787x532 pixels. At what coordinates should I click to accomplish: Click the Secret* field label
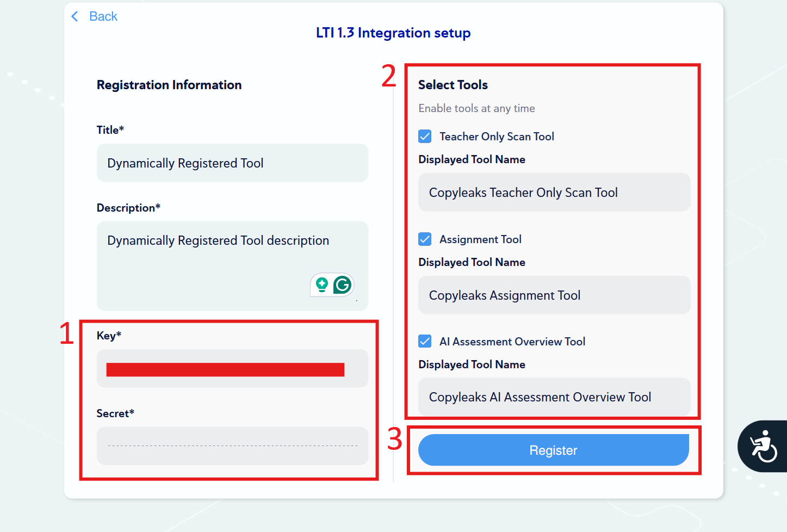tap(115, 413)
